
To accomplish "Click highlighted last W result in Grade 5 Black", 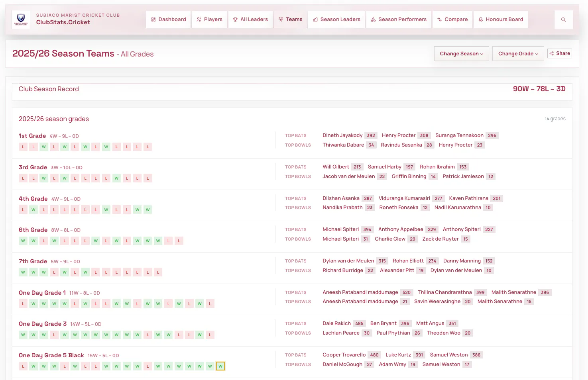I will 220,366.
